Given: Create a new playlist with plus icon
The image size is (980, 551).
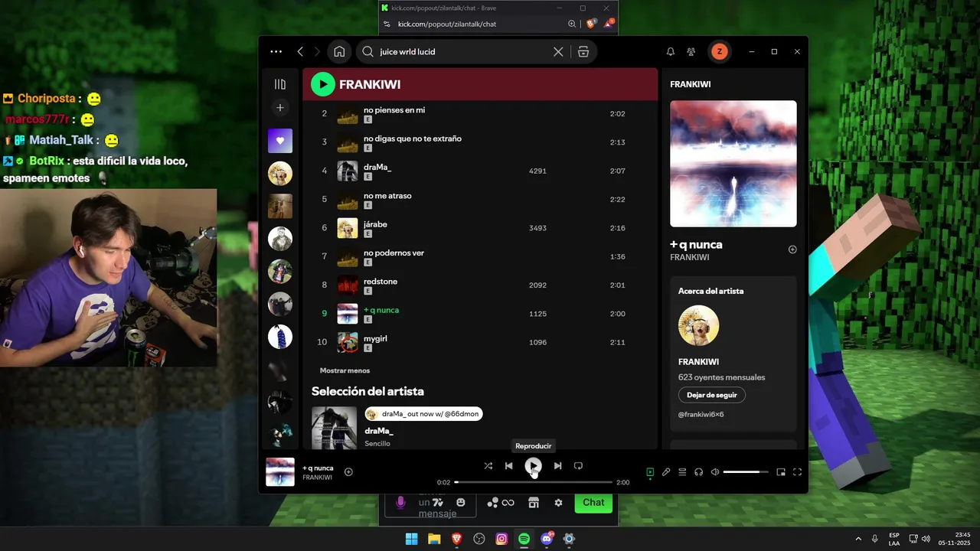Looking at the screenshot, I should point(280,108).
